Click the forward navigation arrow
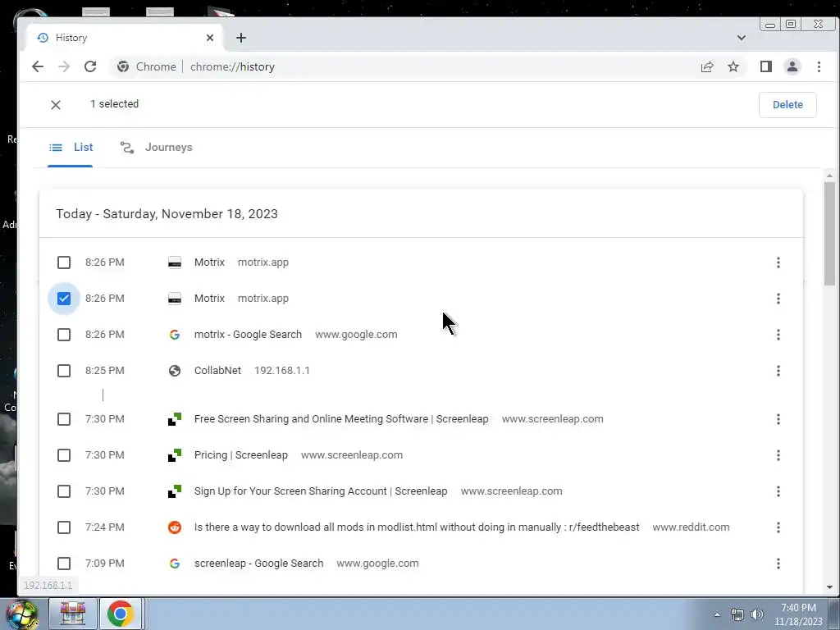 point(64,66)
